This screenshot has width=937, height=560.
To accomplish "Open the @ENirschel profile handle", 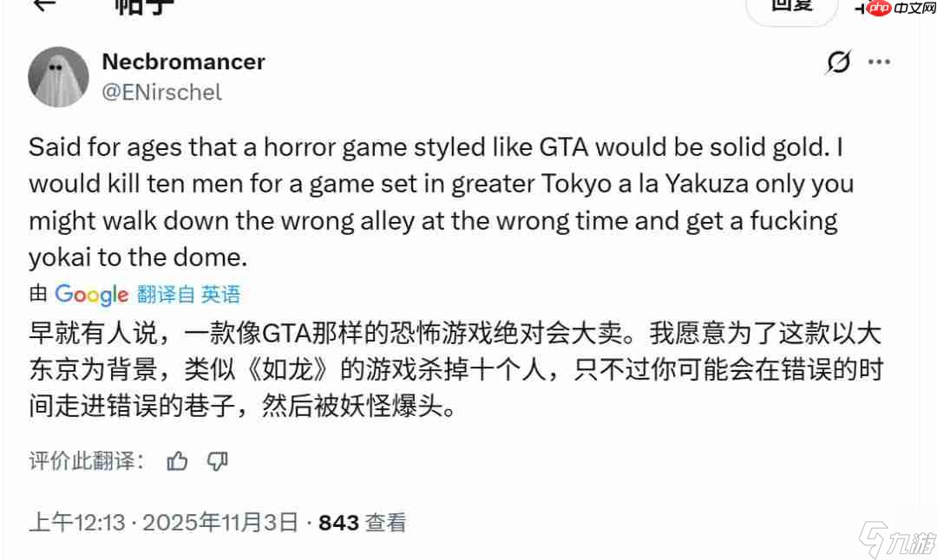I will [x=161, y=92].
